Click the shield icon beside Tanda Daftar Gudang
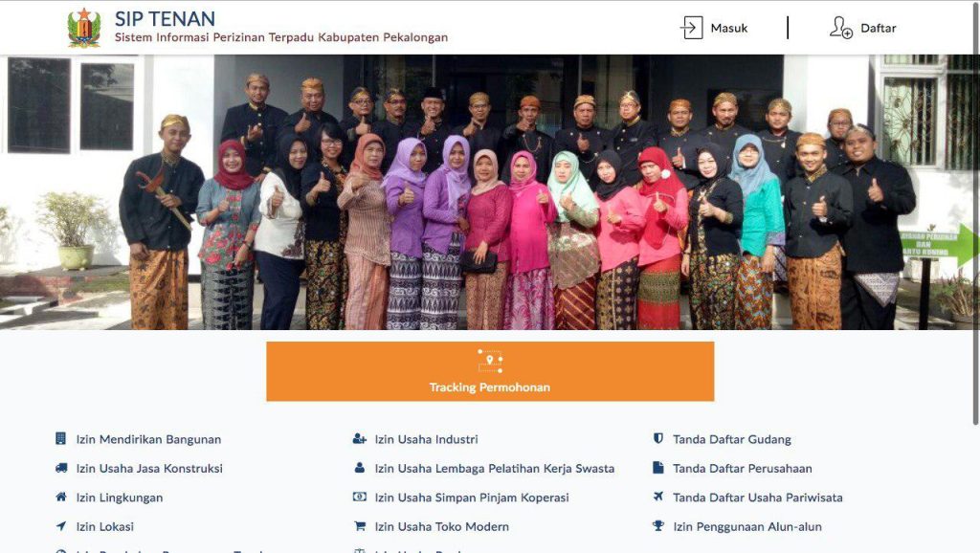This screenshot has width=980, height=553. (658, 438)
